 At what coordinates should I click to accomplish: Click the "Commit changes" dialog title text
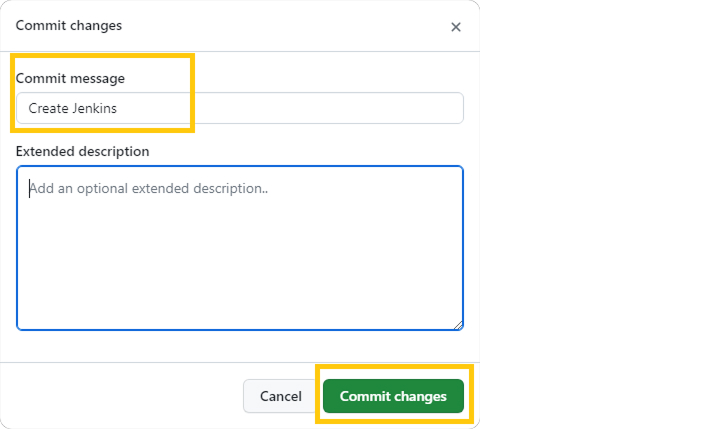click(69, 26)
